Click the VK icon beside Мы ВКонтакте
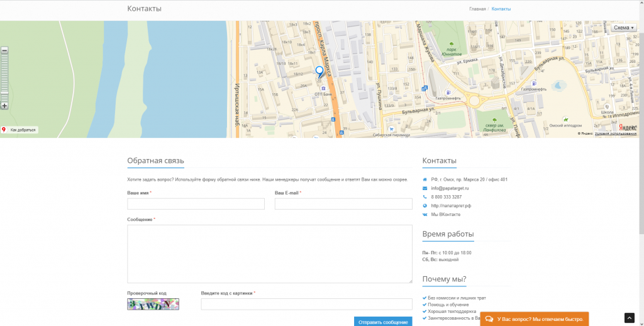 click(x=425, y=215)
